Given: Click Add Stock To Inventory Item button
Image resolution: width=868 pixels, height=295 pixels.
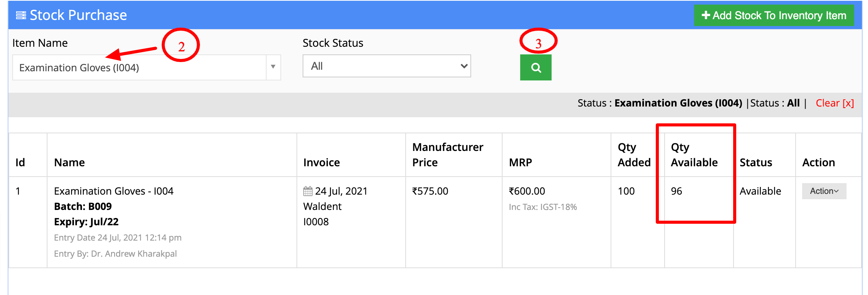Looking at the screenshot, I should click(x=774, y=15).
